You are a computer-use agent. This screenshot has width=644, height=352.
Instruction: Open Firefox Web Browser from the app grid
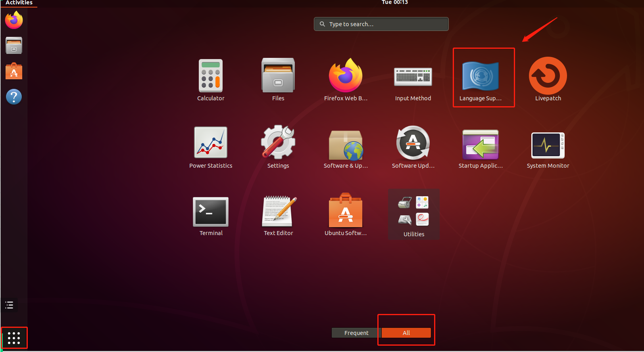click(346, 80)
